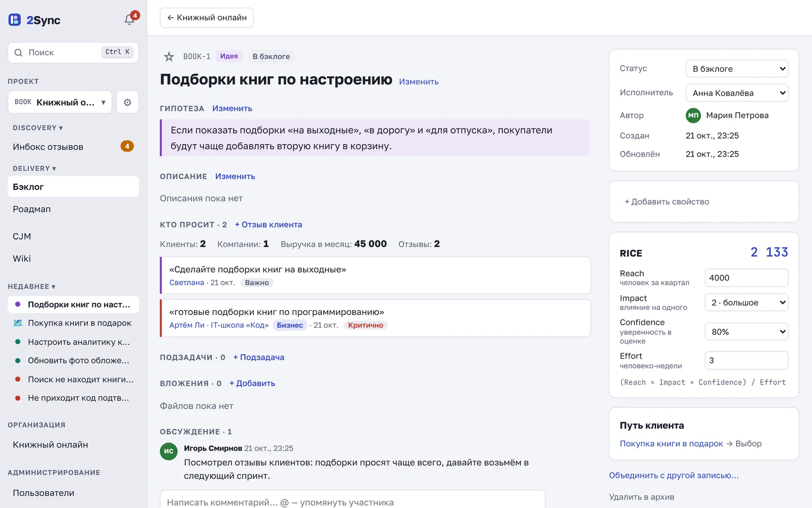Click Изменить next to the title

(419, 82)
